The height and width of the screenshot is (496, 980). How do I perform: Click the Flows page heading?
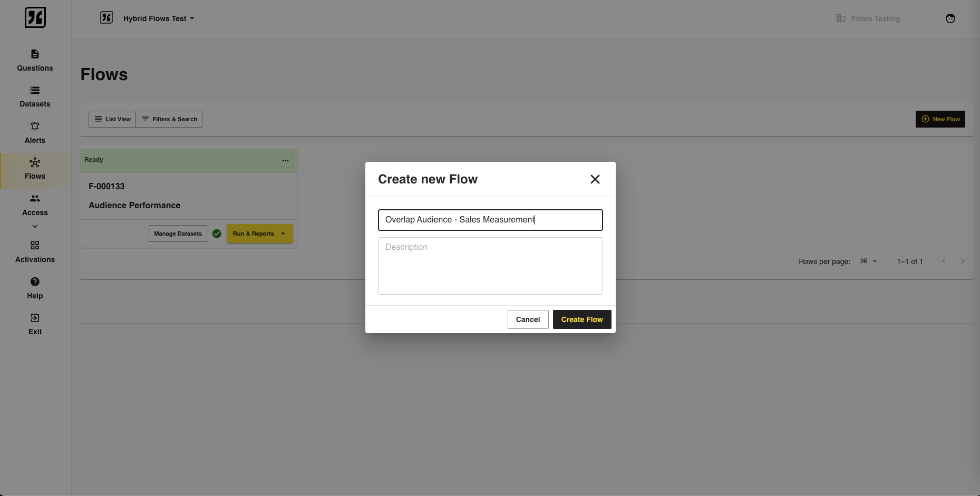click(x=104, y=74)
